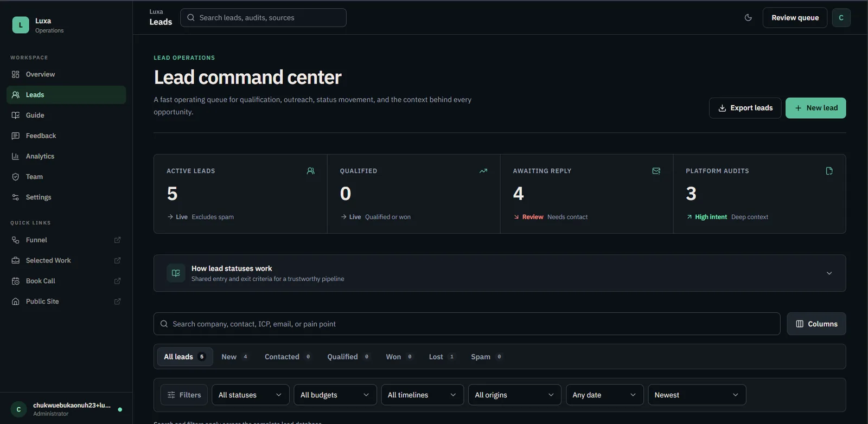
Task: Go to Overview in sidebar
Action: tap(66, 74)
